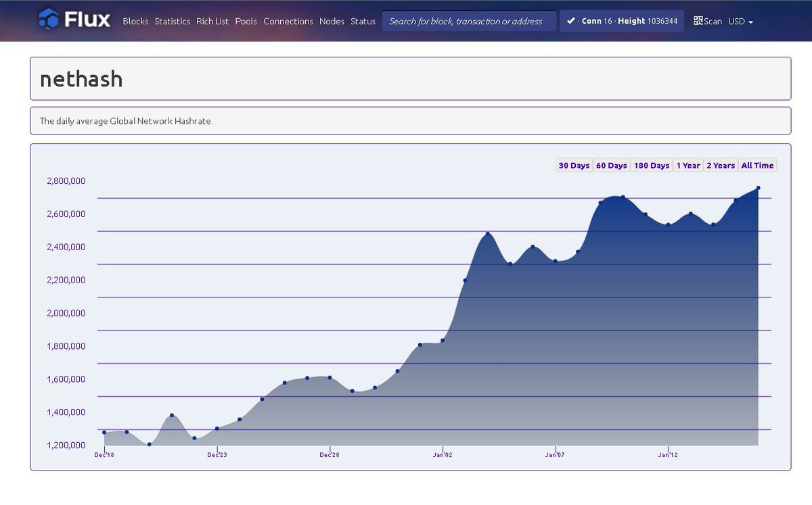Click the 2,800,000 y-axis label
The image size is (812, 505).
point(66,181)
